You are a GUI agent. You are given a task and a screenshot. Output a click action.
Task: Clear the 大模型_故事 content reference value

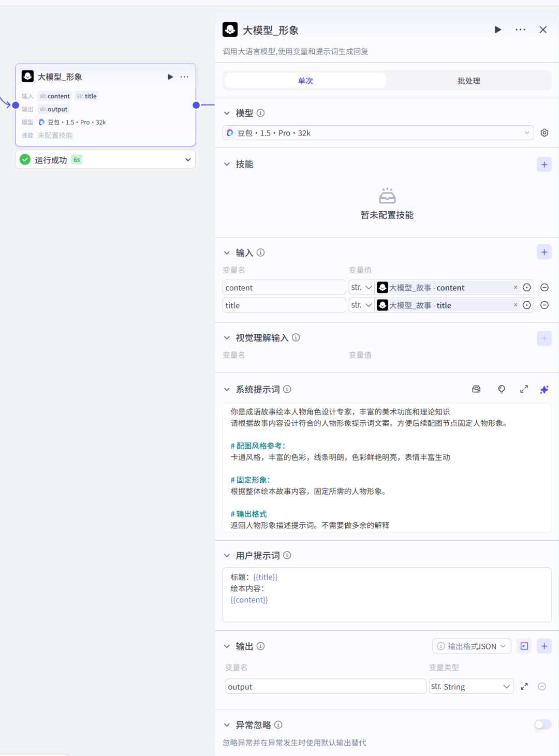point(516,287)
